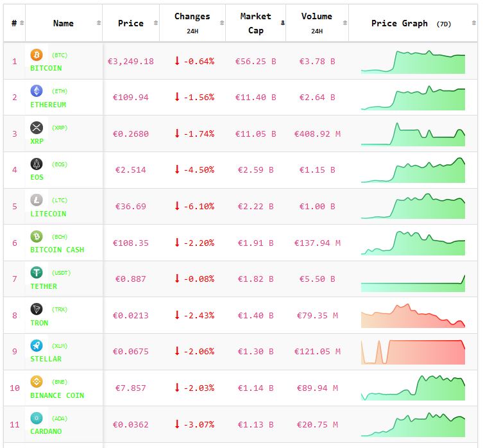The height and width of the screenshot is (448, 483).
Task: Click the Cardano logo icon
Action: pyautogui.click(x=37, y=418)
